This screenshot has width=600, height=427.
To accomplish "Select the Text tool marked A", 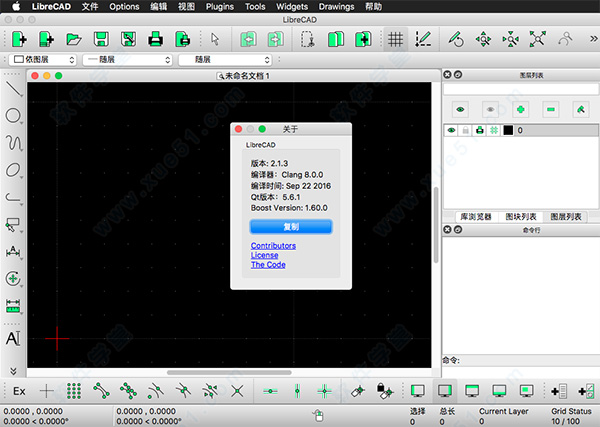I will click(13, 338).
